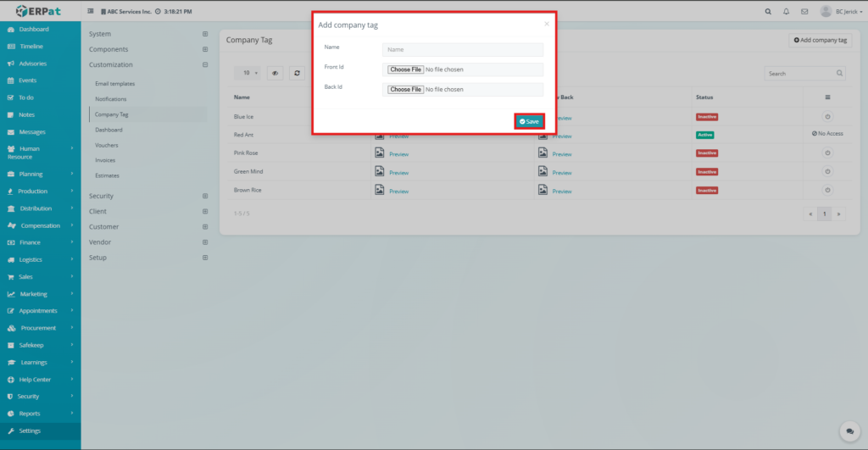Select Invoices submenu item
868x450 pixels.
(x=105, y=160)
